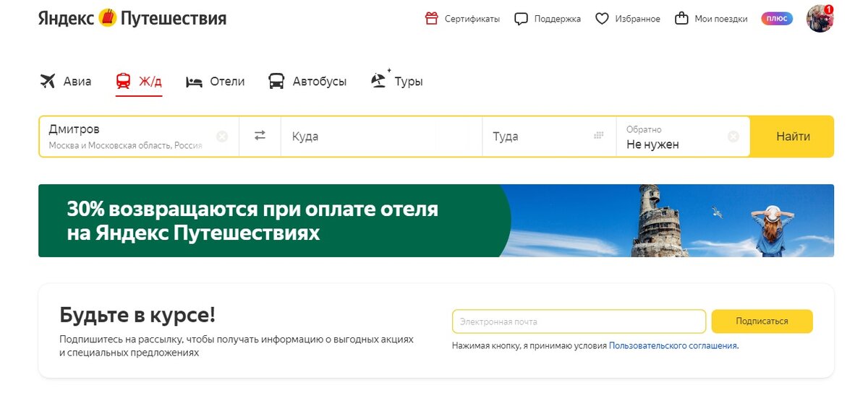Switch to the Отели tab
This screenshot has width=868, height=393.
pyautogui.click(x=216, y=82)
